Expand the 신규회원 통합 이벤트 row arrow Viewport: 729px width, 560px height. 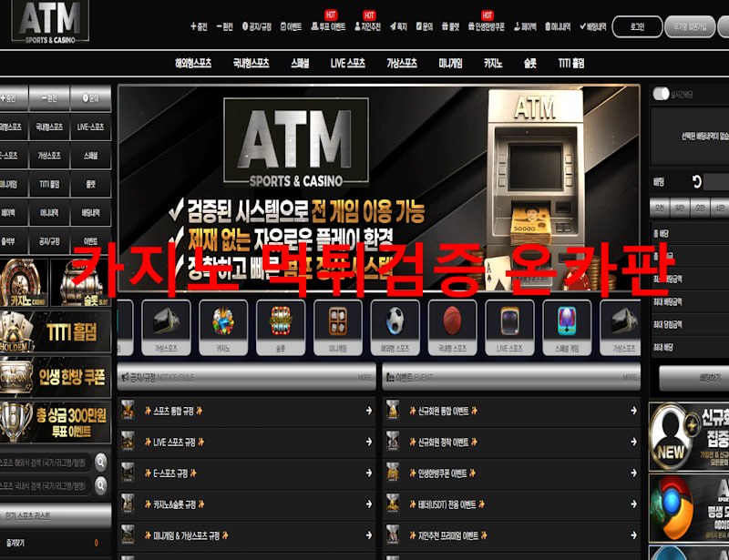pos(633,411)
